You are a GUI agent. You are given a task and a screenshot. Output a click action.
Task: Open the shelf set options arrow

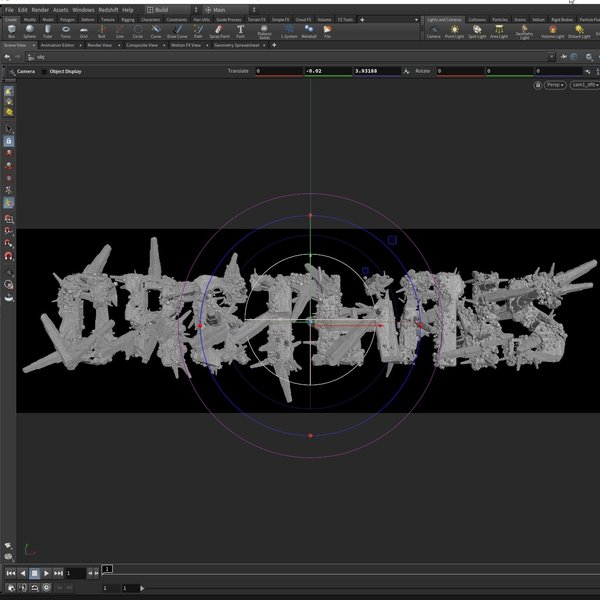point(416,20)
